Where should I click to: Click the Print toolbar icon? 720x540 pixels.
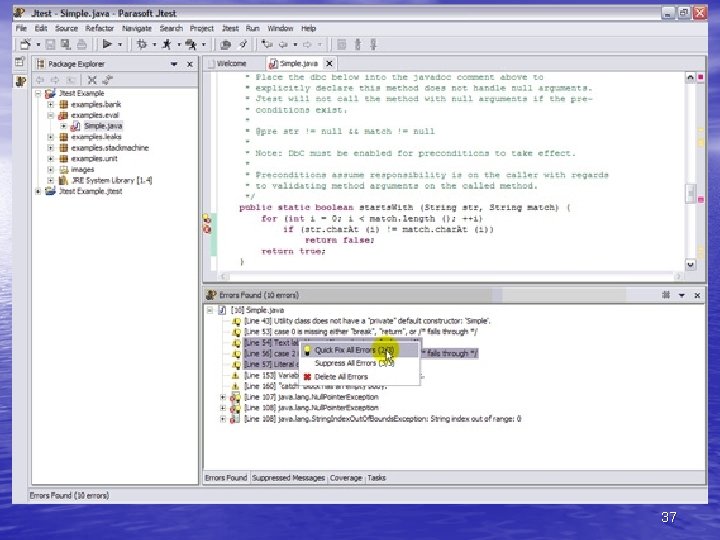pos(82,45)
